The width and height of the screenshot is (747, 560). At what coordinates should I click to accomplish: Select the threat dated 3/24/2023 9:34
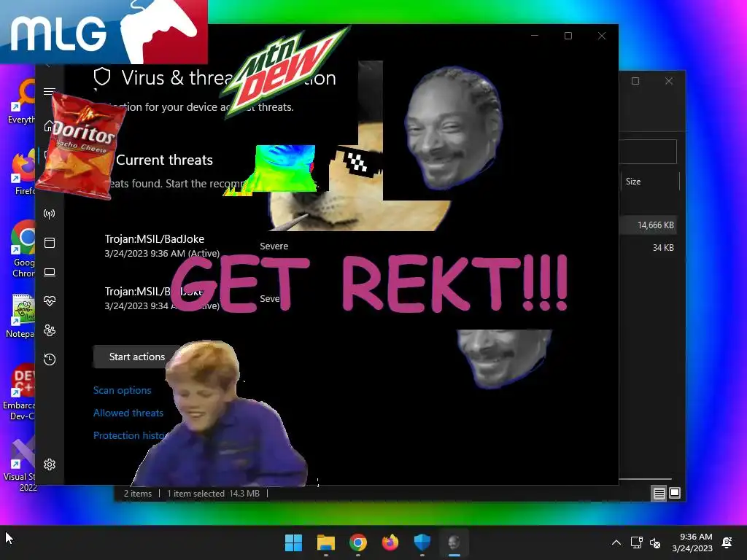pos(162,298)
